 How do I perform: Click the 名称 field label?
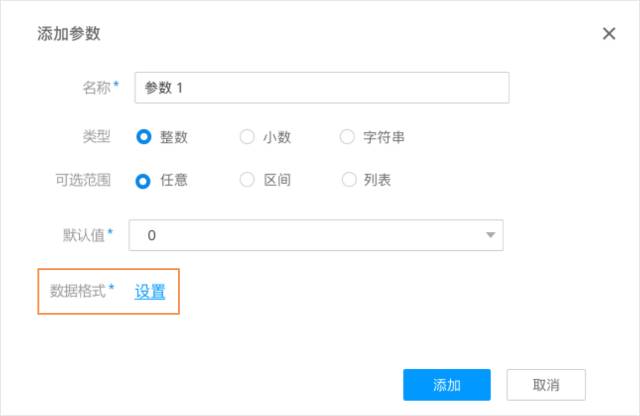95,87
